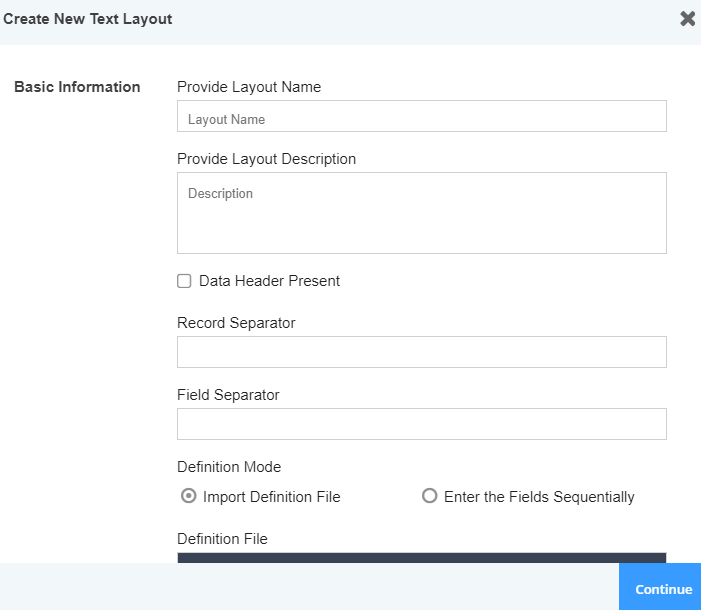Enable the Data Header Present checkbox
This screenshot has width=701, height=610.
tap(184, 281)
